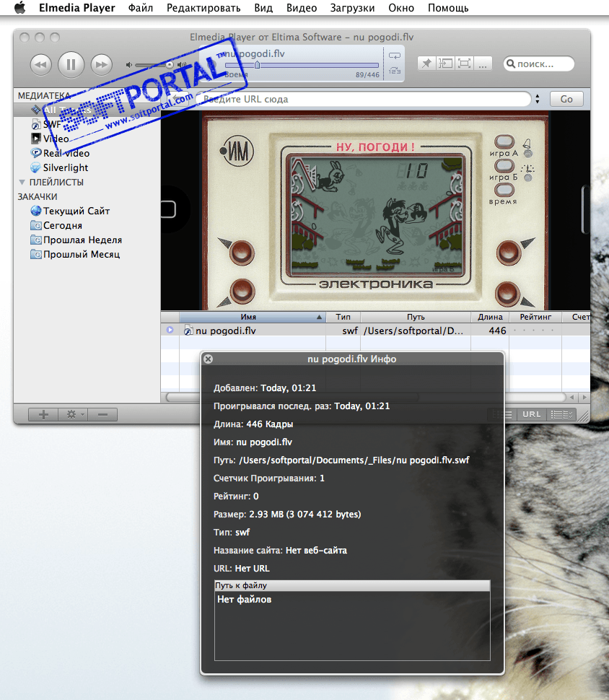Click the 'Нет файлов' entry in Info panel
Screen dimensions: 609x700
pyautogui.click(x=244, y=600)
